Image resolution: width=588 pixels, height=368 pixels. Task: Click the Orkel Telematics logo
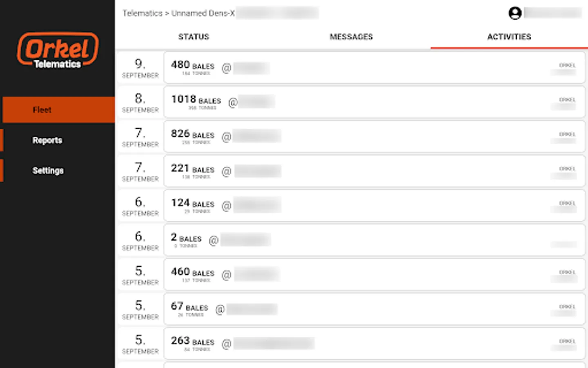point(58,50)
